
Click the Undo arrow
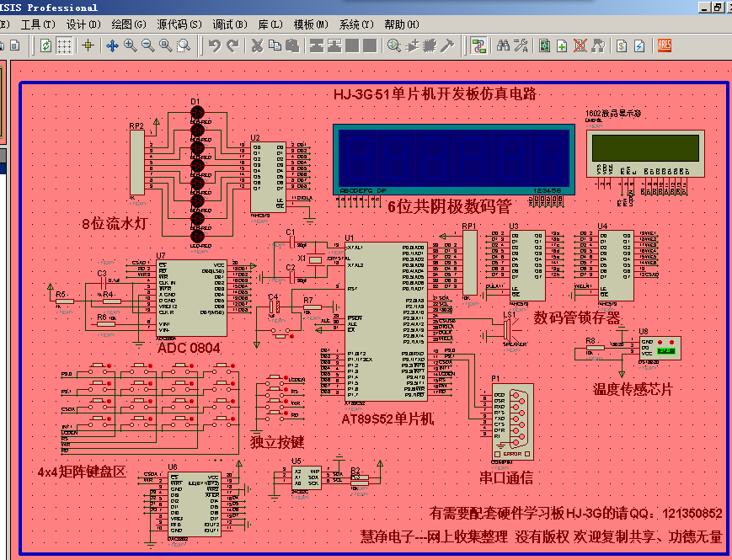pyautogui.click(x=214, y=45)
